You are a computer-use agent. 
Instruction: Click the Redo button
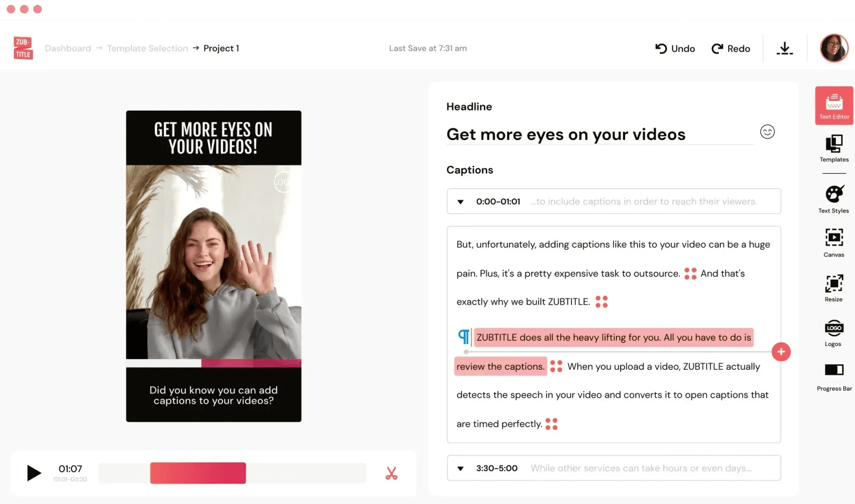click(730, 49)
